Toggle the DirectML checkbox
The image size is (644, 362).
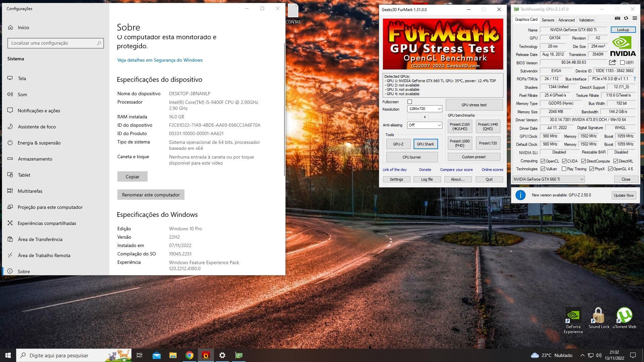click(x=615, y=161)
